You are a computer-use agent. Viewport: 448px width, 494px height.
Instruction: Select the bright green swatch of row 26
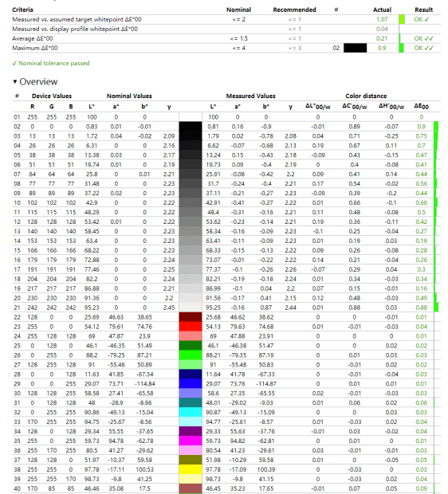point(191,355)
